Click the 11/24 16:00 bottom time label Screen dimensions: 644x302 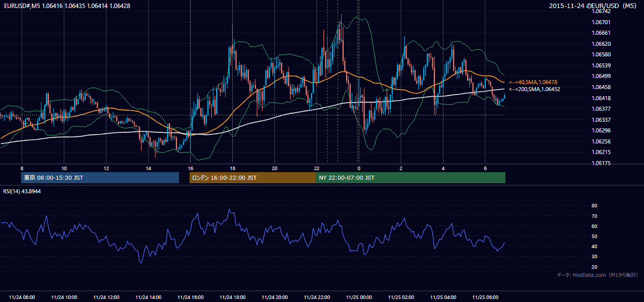(190, 297)
